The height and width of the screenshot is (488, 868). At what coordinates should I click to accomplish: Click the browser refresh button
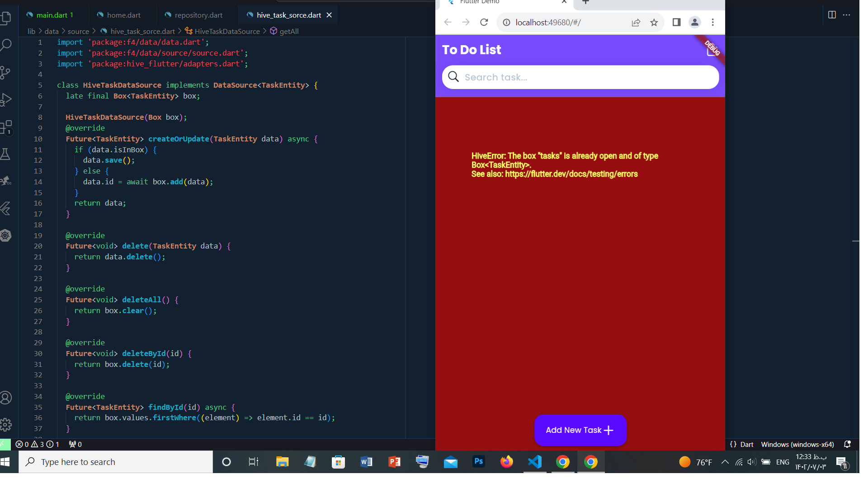point(484,22)
